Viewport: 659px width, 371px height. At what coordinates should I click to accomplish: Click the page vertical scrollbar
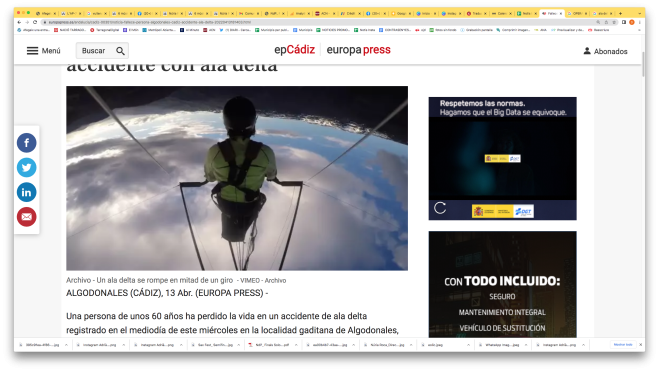(x=643, y=64)
